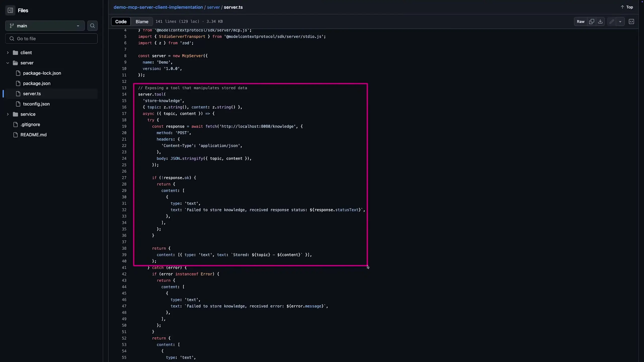This screenshot has height=362, width=644.
Task: Switch to the Blame tab
Action: (x=142, y=22)
